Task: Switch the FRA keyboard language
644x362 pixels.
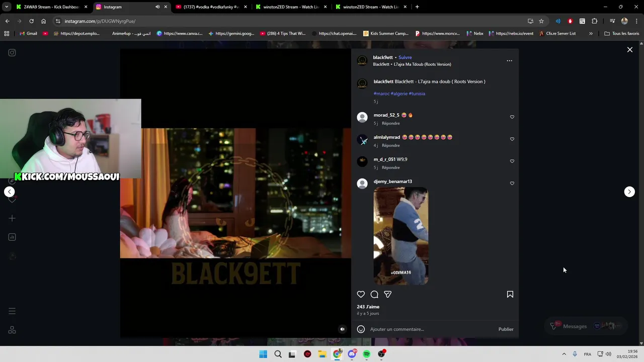Action: click(587, 354)
